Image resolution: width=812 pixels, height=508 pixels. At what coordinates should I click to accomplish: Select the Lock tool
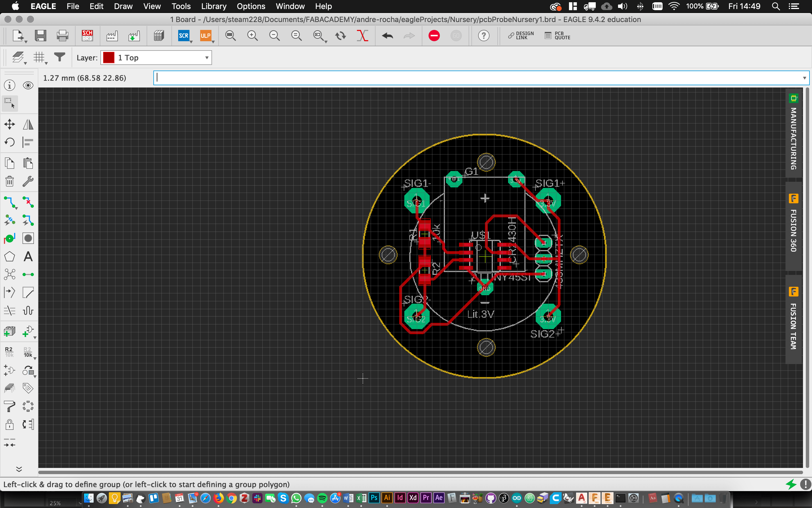coord(9,424)
